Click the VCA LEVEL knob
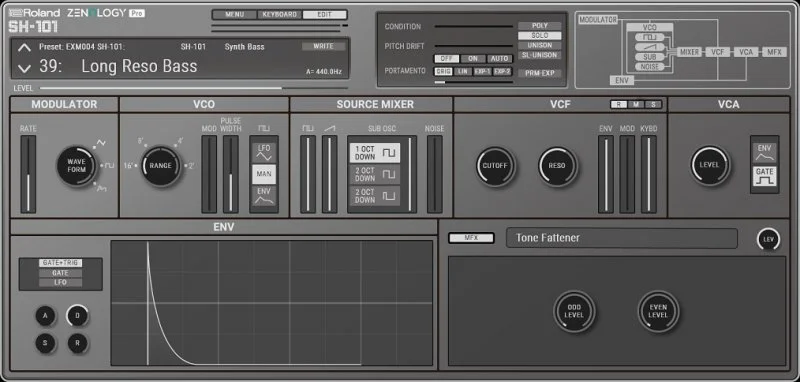Screen dimensions: 800x382 tap(710, 165)
